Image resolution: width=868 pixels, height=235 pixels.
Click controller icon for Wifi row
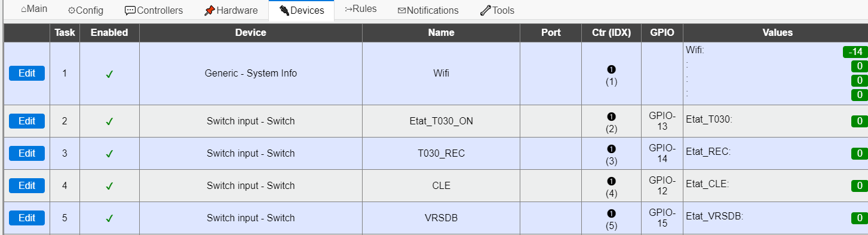point(611,69)
